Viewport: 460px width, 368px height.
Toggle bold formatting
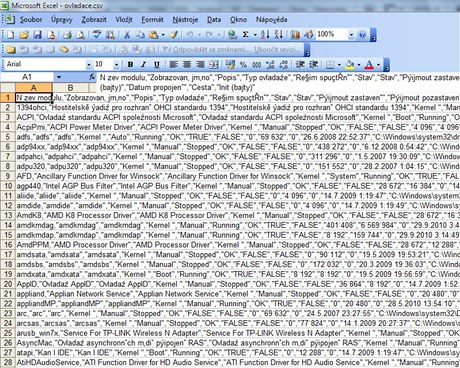pyautogui.click(x=130, y=64)
